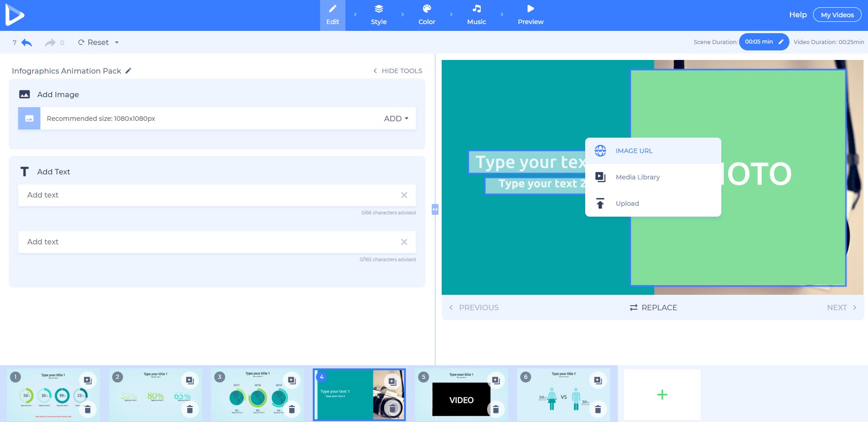Toggle the panel divider collapse handle
868x422 pixels.
pyautogui.click(x=435, y=209)
